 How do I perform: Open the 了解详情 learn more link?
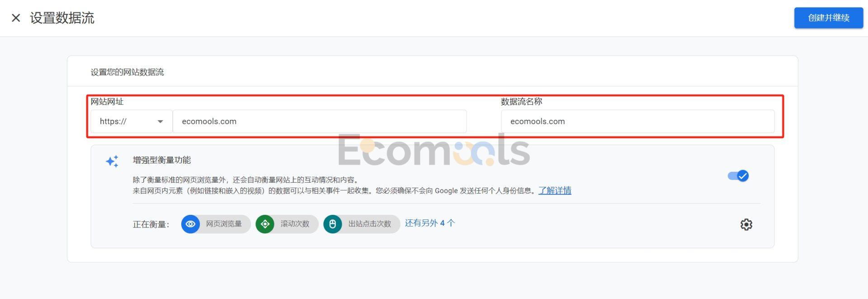click(555, 190)
